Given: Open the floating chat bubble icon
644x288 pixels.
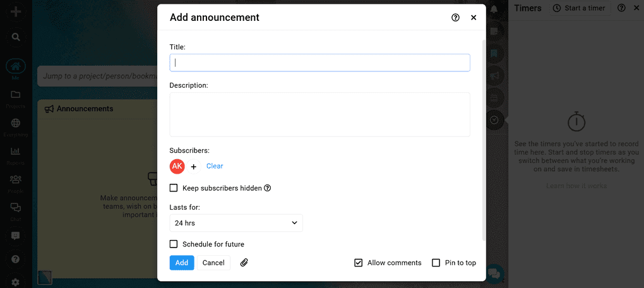Looking at the screenshot, I should pos(494,273).
